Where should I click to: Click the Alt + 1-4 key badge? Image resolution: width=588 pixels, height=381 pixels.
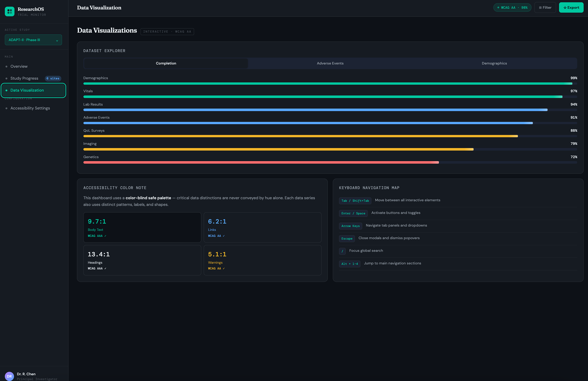[x=349, y=264]
